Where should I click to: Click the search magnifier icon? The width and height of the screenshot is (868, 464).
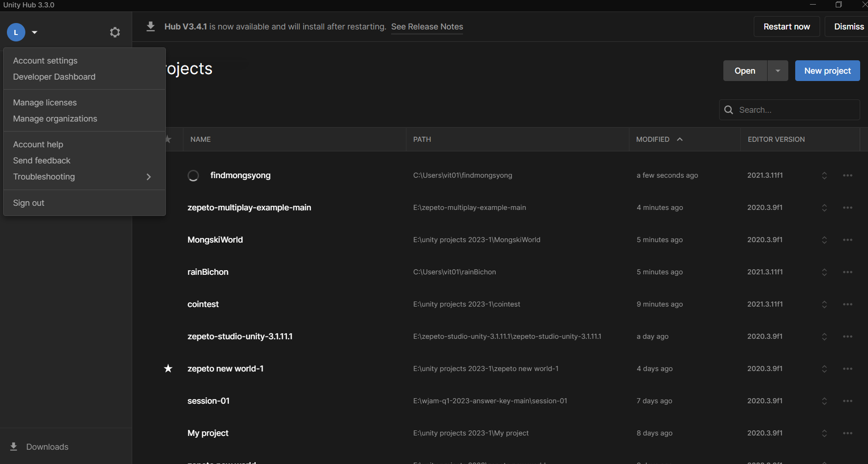tap(729, 110)
